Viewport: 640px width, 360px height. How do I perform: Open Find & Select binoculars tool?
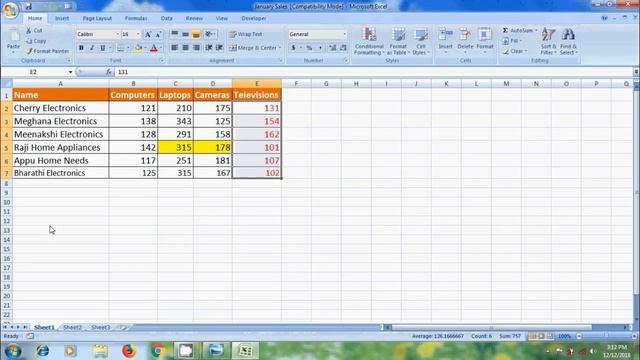[x=568, y=41]
